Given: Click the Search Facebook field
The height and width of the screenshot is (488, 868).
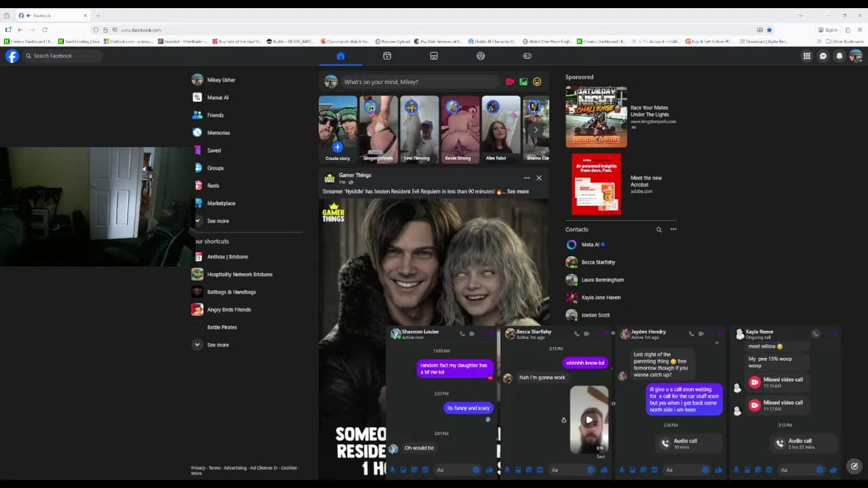Looking at the screenshot, I should [x=62, y=56].
